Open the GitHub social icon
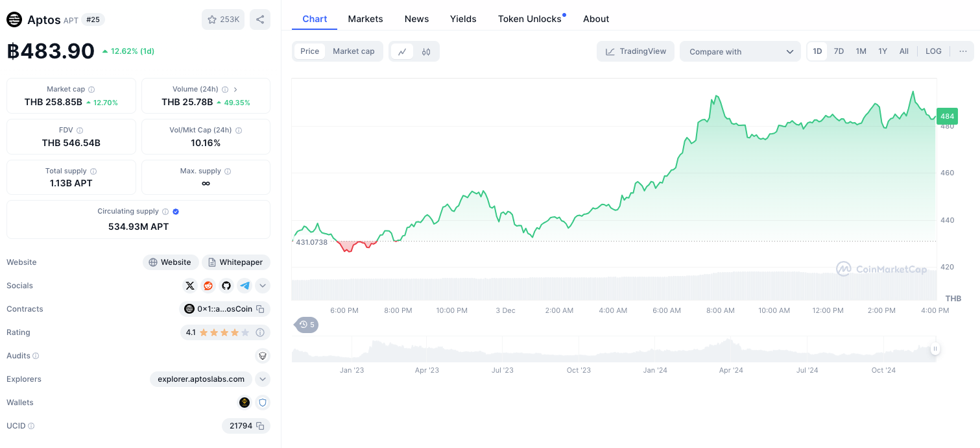The width and height of the screenshot is (980, 448). [x=226, y=286]
